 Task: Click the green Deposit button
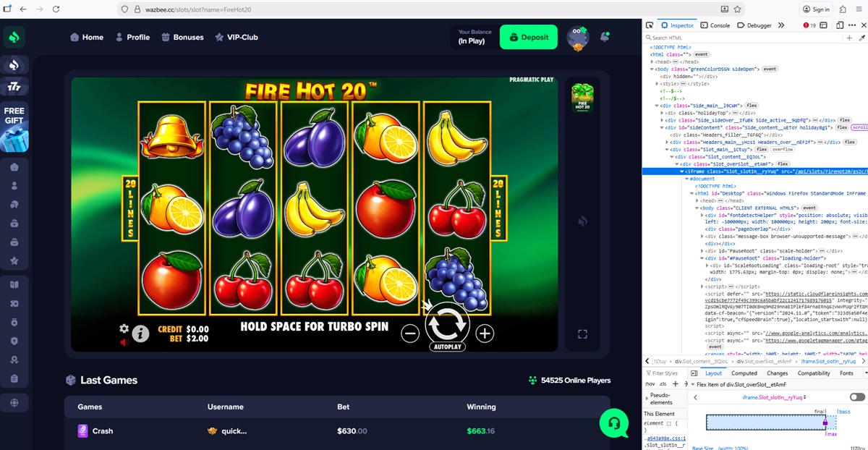click(529, 37)
